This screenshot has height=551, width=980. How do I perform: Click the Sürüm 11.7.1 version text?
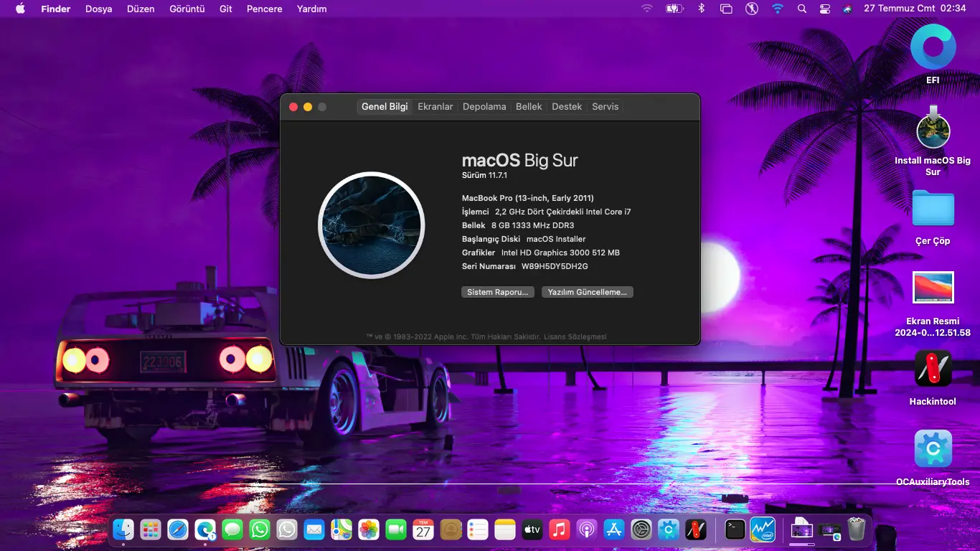click(485, 175)
